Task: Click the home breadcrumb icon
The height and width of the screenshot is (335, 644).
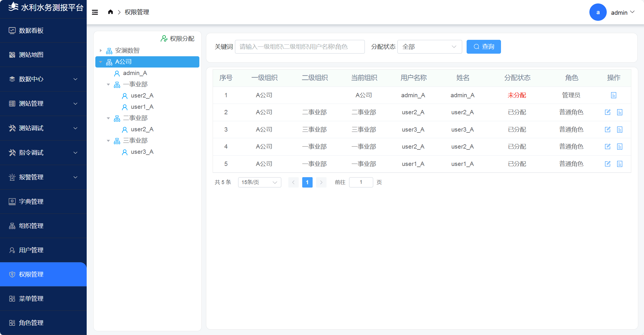Action: (110, 12)
